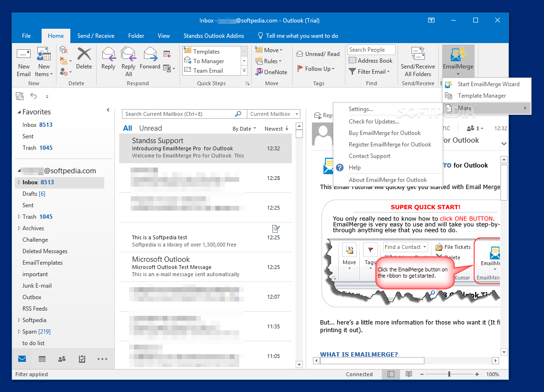Open the By Date sort dropdown
This screenshot has height=392, width=544.
(244, 129)
